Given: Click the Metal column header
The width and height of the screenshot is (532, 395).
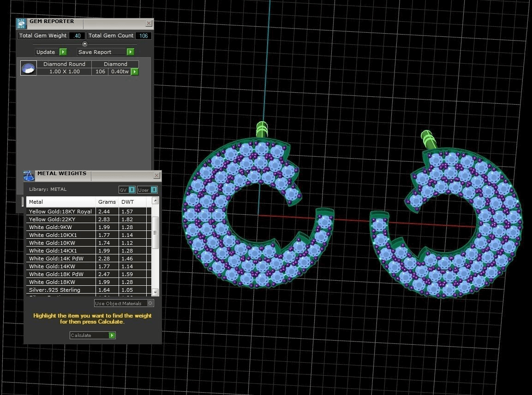Looking at the screenshot, I should [x=61, y=202].
